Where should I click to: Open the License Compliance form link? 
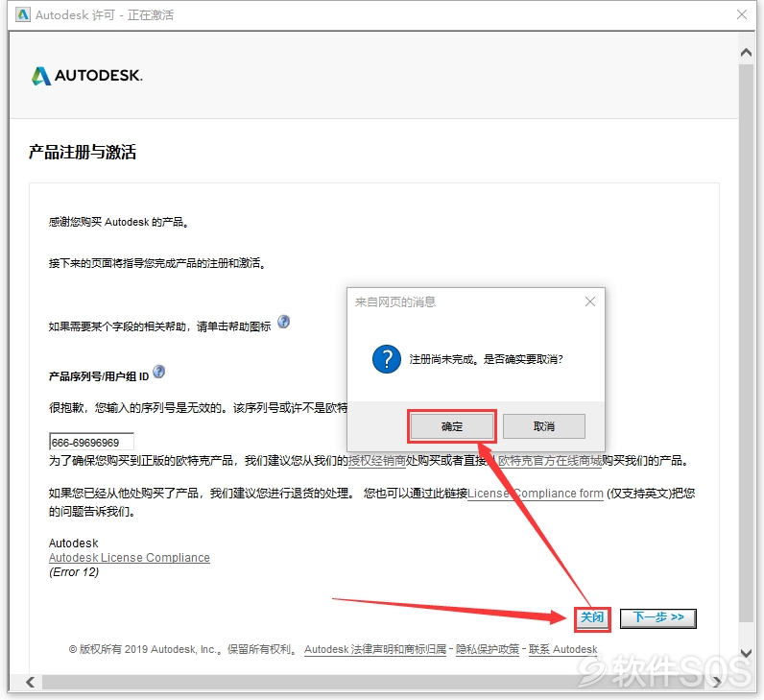[536, 494]
